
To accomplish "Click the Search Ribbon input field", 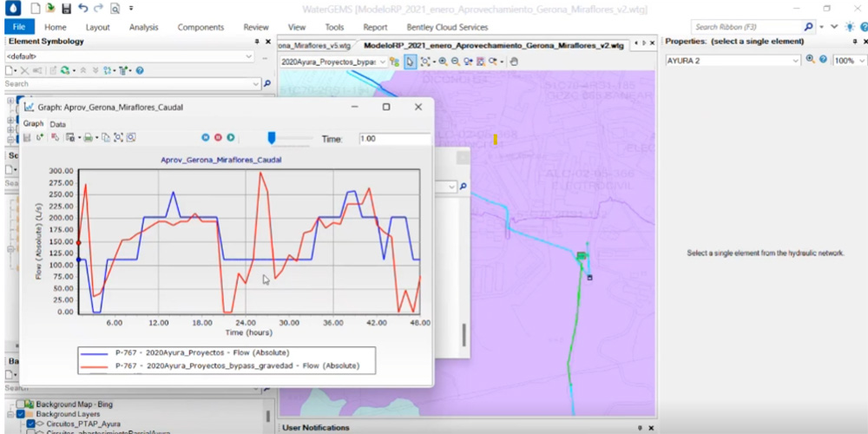I will pos(746,27).
